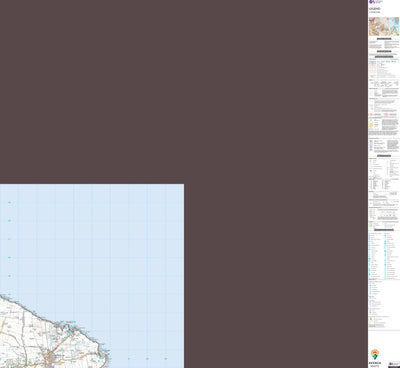Image resolution: width=400 pixels, height=368 pixels.
Task: Click the coastal town on the map
Action: 51,359
